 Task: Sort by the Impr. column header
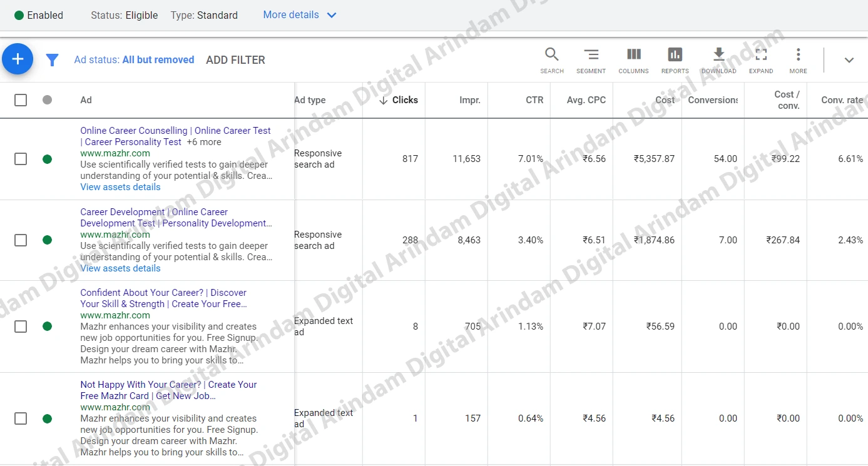click(470, 100)
